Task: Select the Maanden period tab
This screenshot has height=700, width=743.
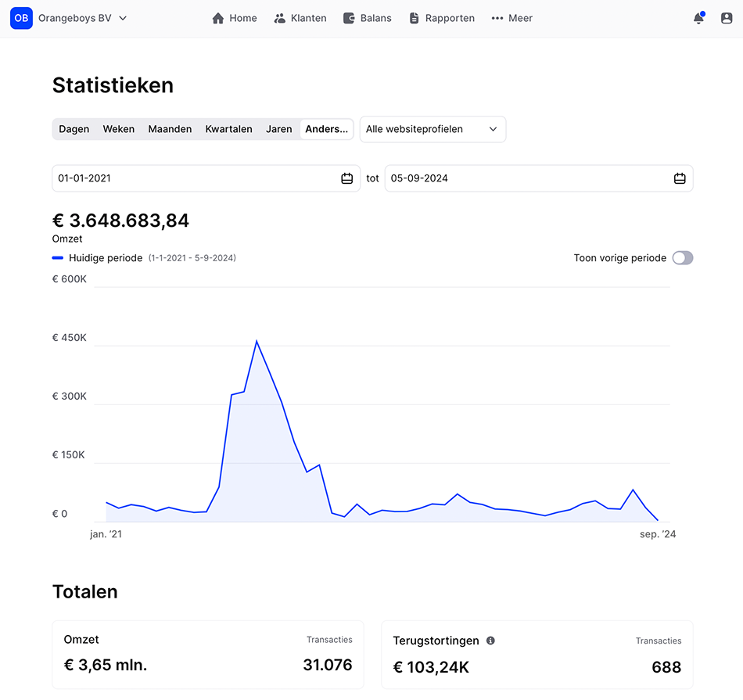Action: pos(170,129)
